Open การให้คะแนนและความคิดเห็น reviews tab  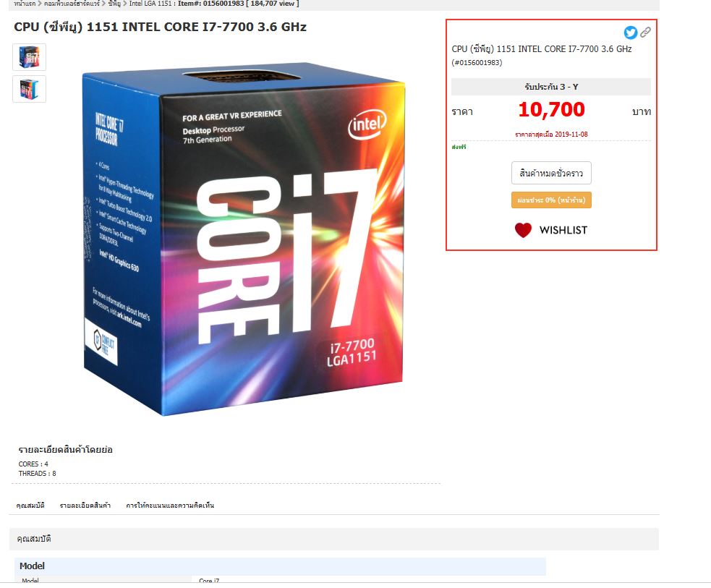click(x=170, y=505)
